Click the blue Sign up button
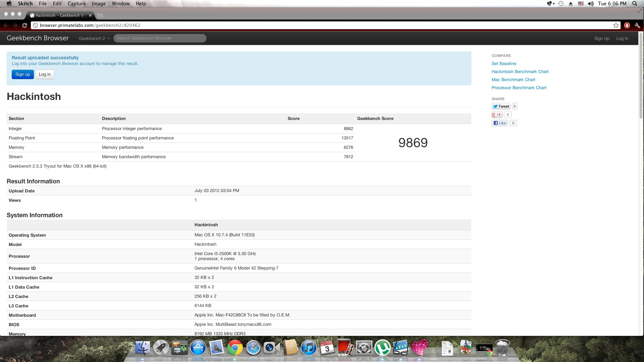The image size is (644, 362). pos(22,74)
